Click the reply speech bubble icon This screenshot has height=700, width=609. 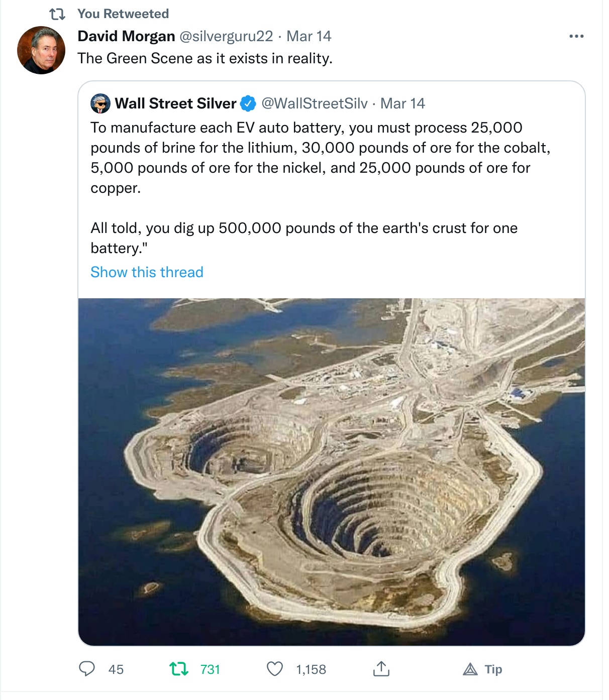tap(87, 669)
